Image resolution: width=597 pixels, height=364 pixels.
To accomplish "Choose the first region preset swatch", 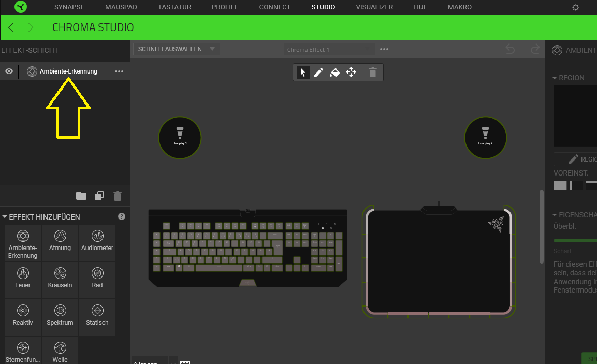I will point(560,185).
